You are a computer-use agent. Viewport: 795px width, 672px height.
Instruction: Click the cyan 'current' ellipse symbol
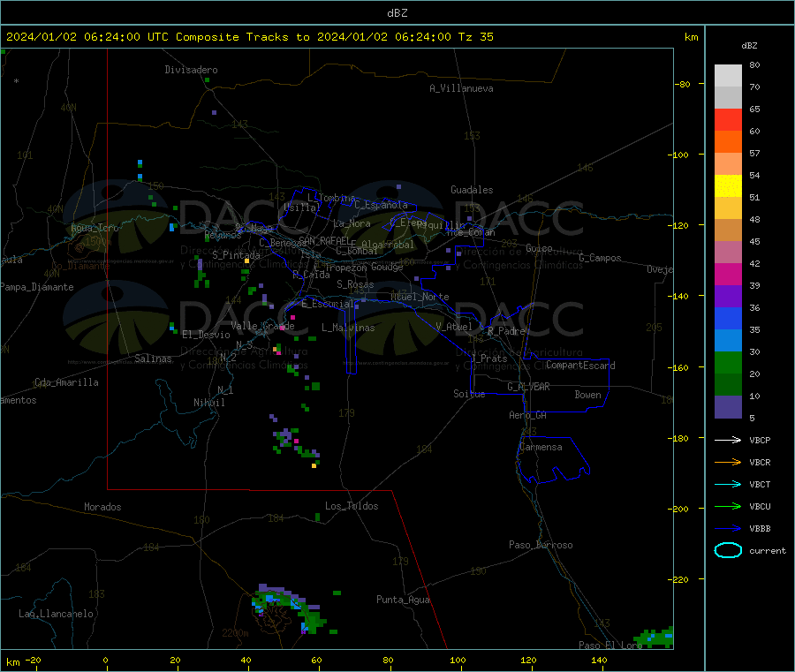[x=728, y=550]
